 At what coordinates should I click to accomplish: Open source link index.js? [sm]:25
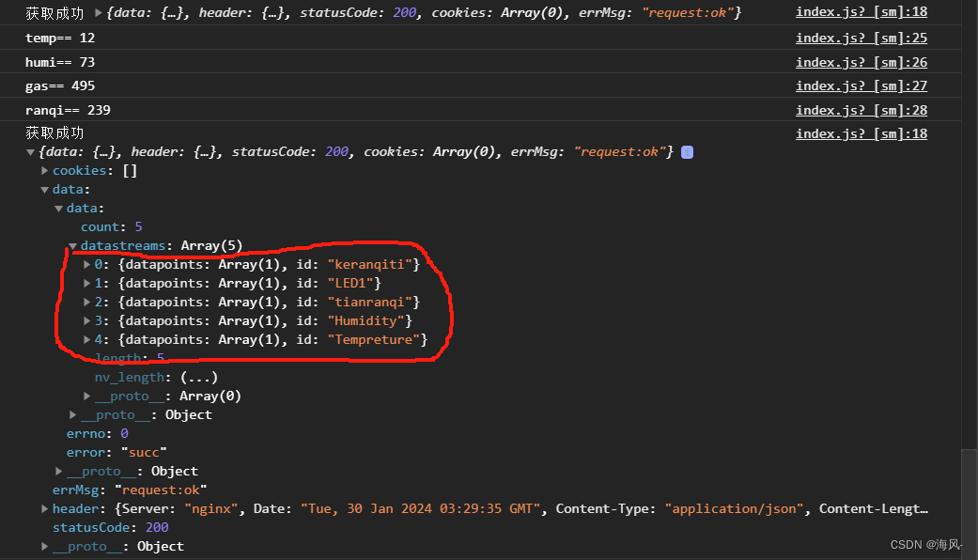[x=861, y=38]
